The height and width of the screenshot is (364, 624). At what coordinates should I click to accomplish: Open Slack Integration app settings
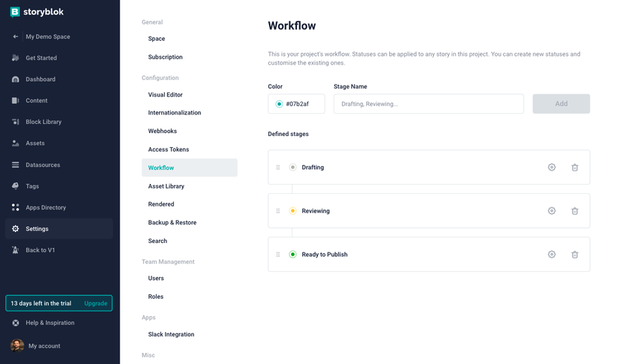pyautogui.click(x=171, y=334)
